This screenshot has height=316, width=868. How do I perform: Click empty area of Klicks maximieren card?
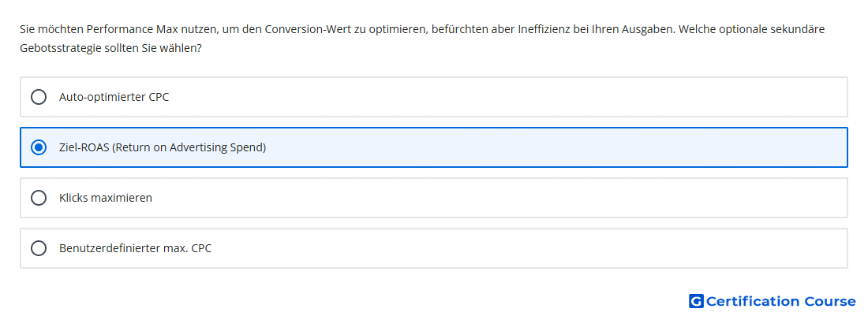pyautogui.click(x=498, y=198)
